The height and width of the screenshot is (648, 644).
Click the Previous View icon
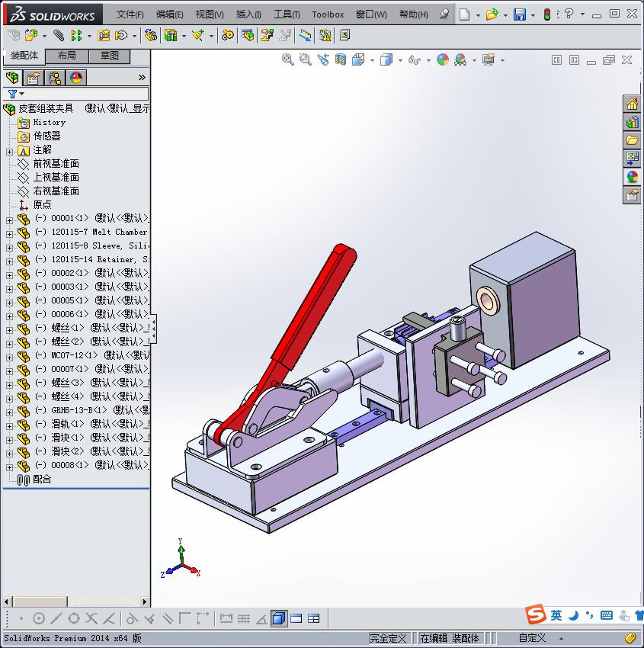(x=323, y=60)
